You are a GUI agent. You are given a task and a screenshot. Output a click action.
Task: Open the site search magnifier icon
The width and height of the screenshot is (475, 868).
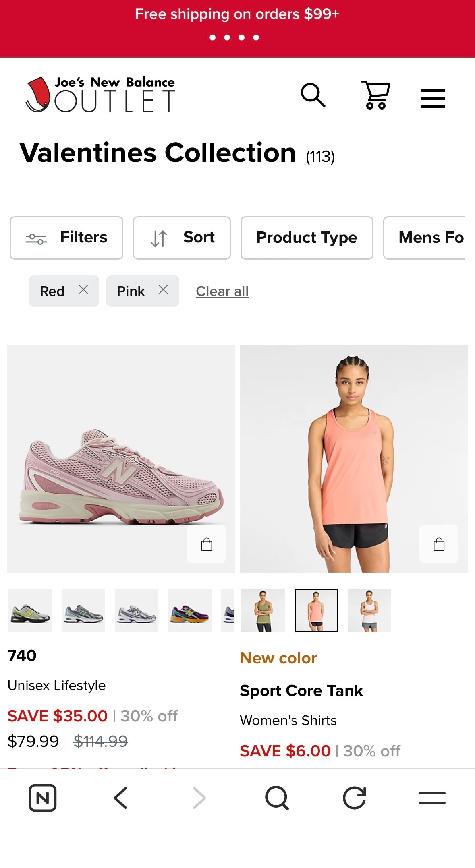(x=313, y=95)
